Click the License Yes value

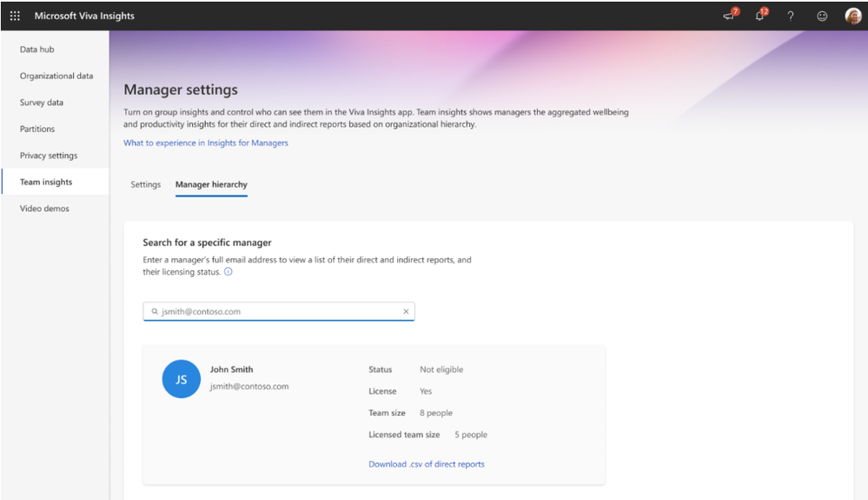tap(425, 391)
